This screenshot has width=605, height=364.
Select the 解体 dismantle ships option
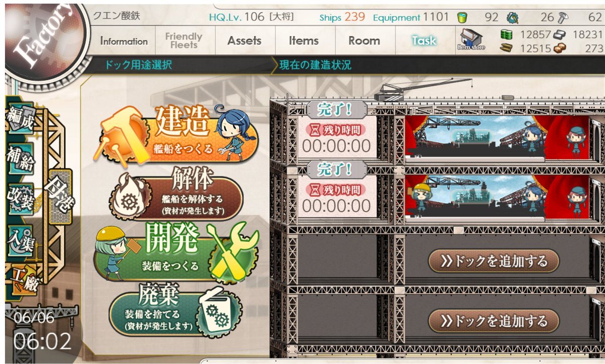tap(177, 197)
